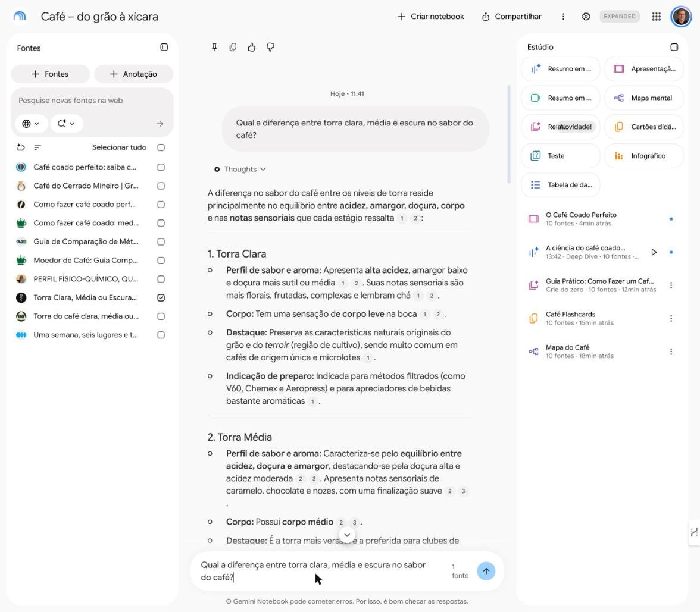
Task: Click the NotebookLM logo icon
Action: pos(20,17)
